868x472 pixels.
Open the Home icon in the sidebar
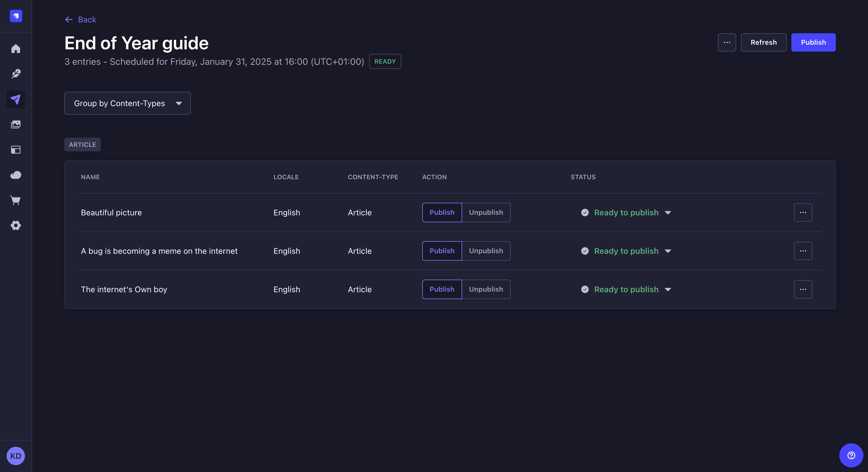[15, 49]
